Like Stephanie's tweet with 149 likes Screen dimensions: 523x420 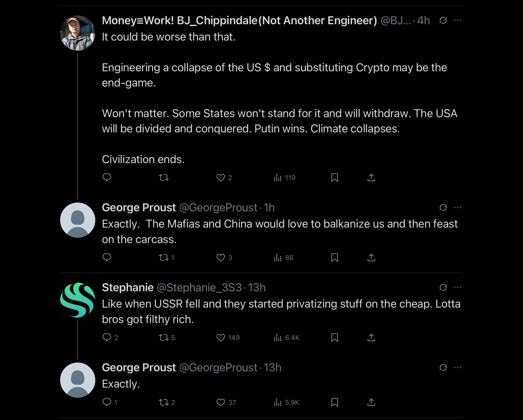click(x=228, y=337)
